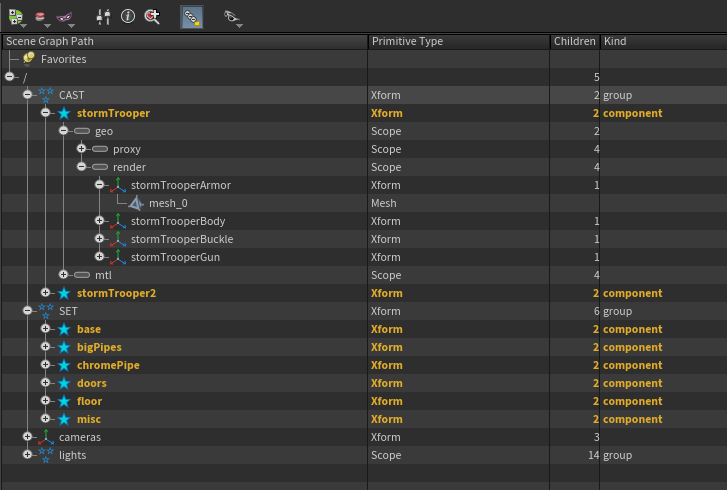Click the info circle icon
Screen dimensions: 727x490
click(x=128, y=17)
